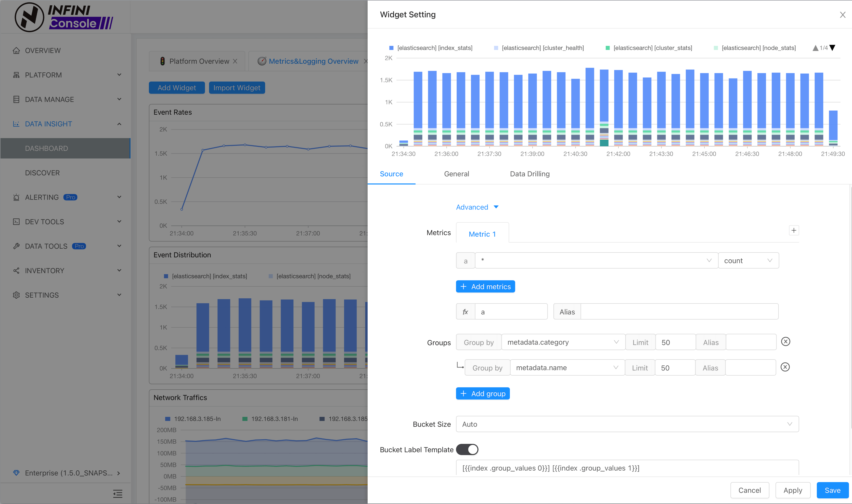Click the formula input containing a
The width and height of the screenshot is (852, 504).
point(511,311)
